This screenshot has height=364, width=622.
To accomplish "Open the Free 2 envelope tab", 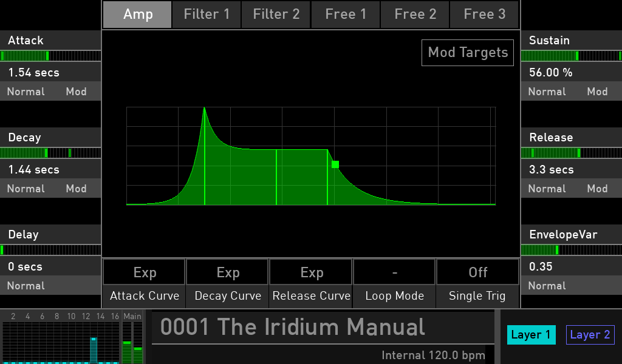I will pyautogui.click(x=415, y=15).
